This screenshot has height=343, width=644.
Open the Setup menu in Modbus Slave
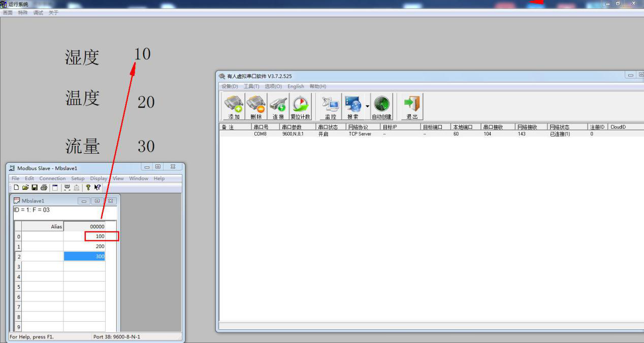[78, 179]
